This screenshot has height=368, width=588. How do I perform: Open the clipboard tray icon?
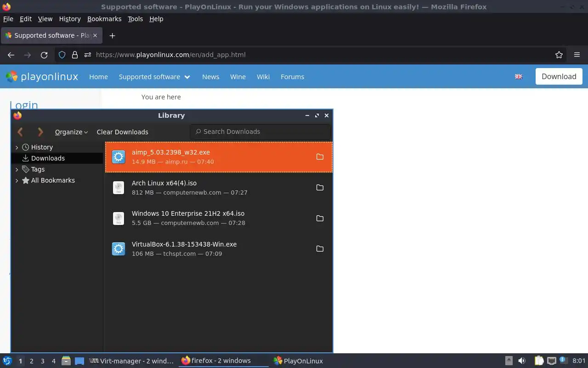[x=539, y=361]
